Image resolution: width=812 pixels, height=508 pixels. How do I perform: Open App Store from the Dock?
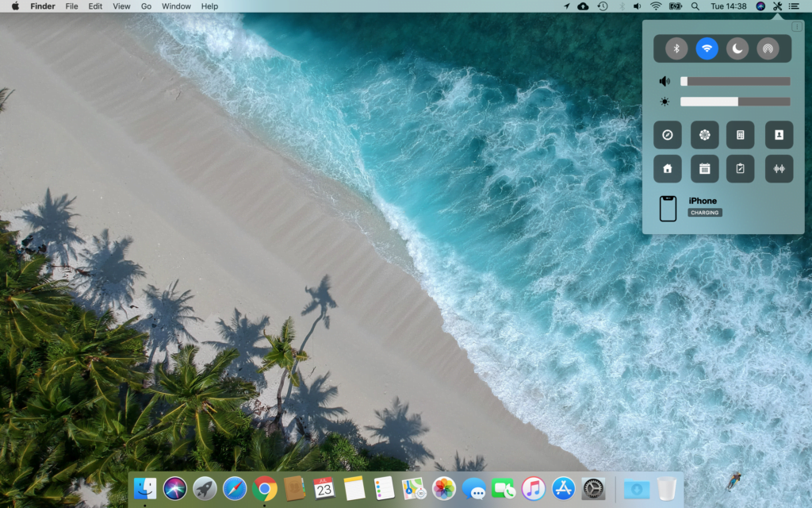[x=563, y=488]
